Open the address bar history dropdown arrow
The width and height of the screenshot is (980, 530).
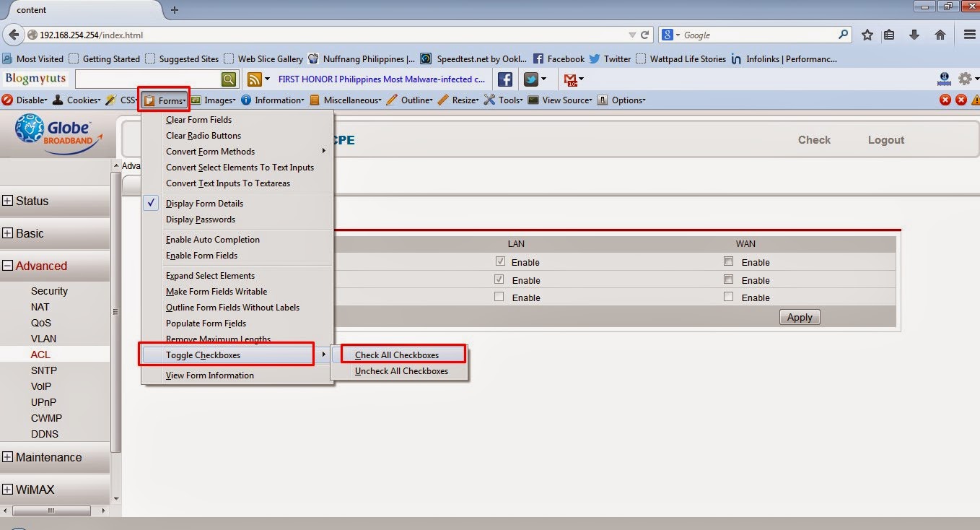(632, 35)
